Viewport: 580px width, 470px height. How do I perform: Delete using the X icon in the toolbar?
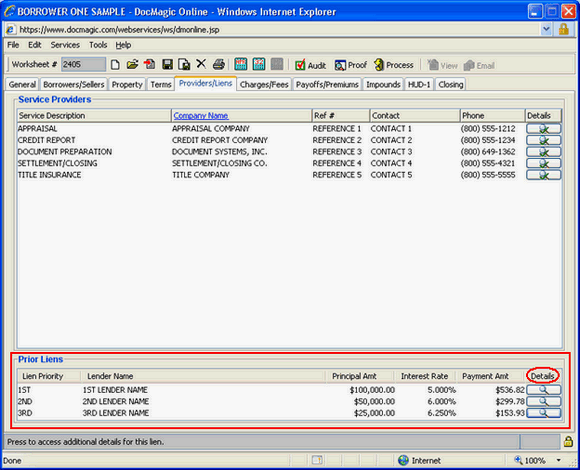coord(201,64)
